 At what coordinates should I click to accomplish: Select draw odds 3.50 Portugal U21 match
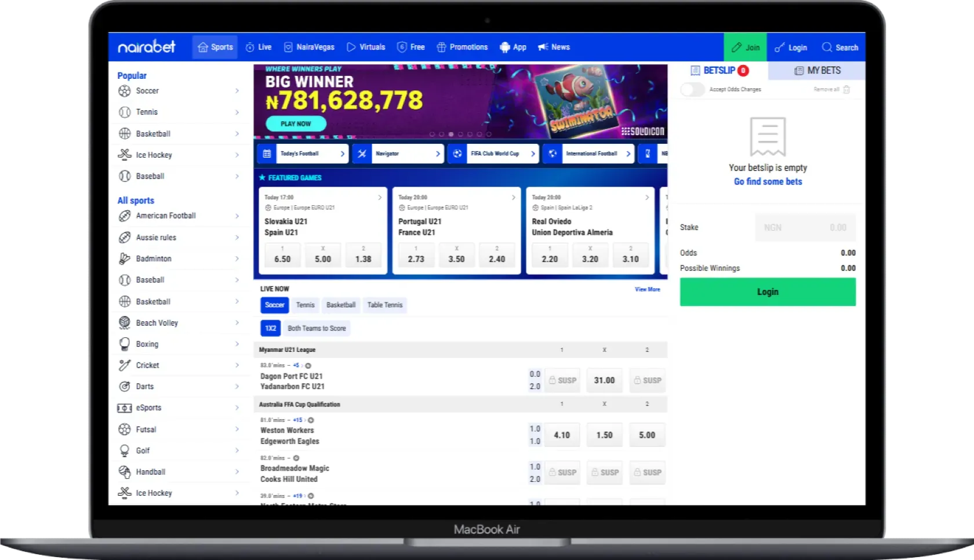point(456,256)
